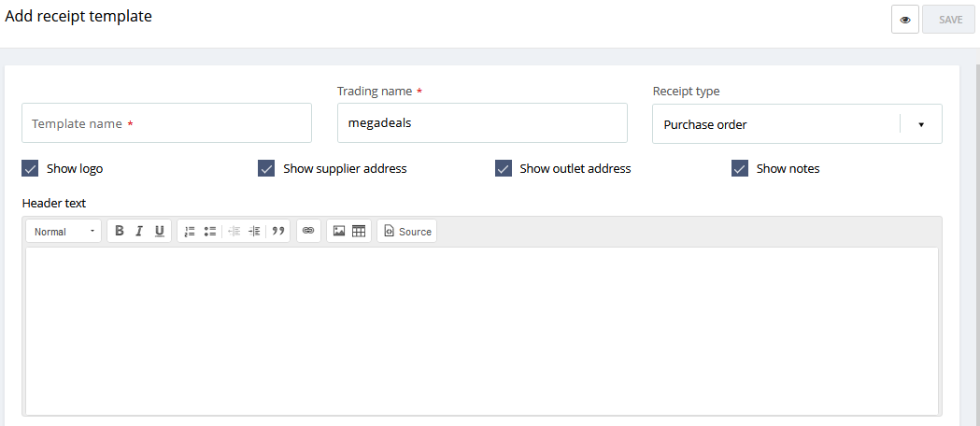Image resolution: width=980 pixels, height=426 pixels.
Task: Increase indent in header editor
Action: pyautogui.click(x=254, y=231)
